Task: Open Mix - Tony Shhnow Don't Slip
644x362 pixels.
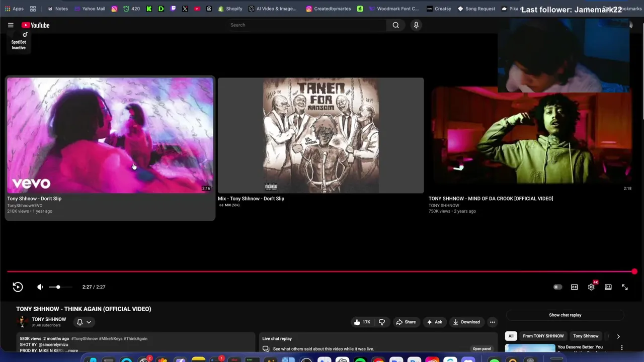Action: click(321, 135)
